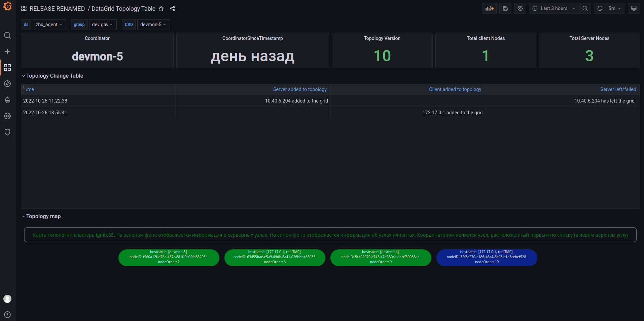Open the Server Admin shield icon
Image resolution: width=644 pixels, height=321 pixels.
point(7,132)
